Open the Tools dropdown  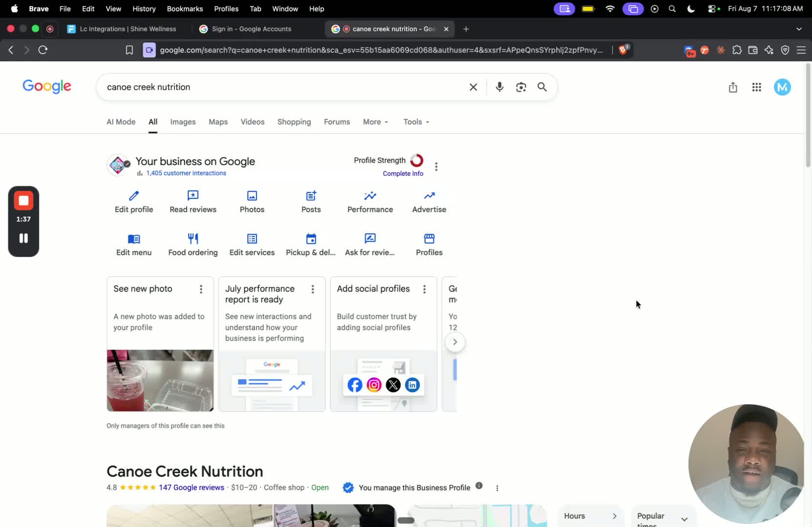[416, 122]
